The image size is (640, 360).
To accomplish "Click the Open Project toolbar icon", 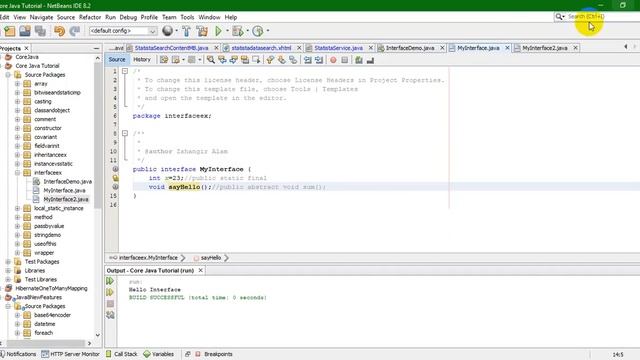I will [24, 31].
